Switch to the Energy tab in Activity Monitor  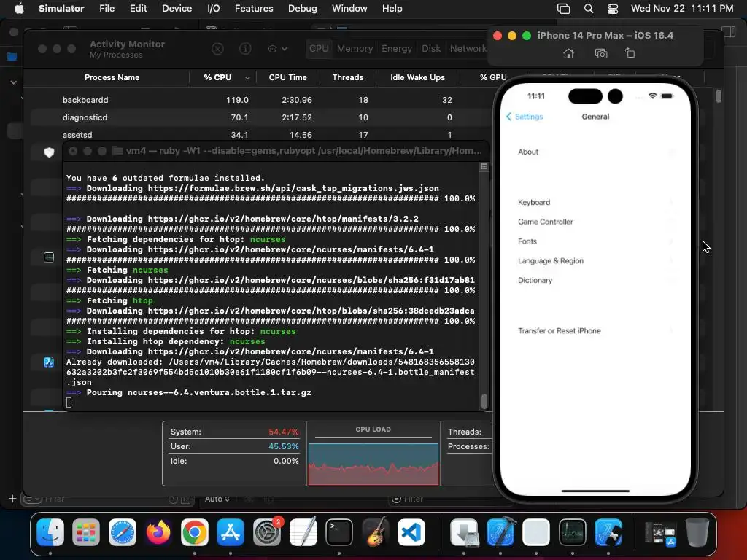396,49
